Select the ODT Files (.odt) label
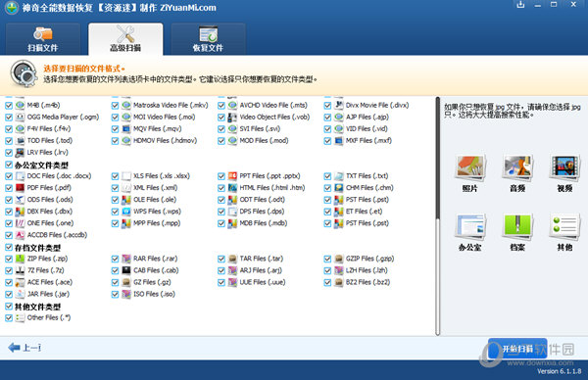 click(x=262, y=200)
